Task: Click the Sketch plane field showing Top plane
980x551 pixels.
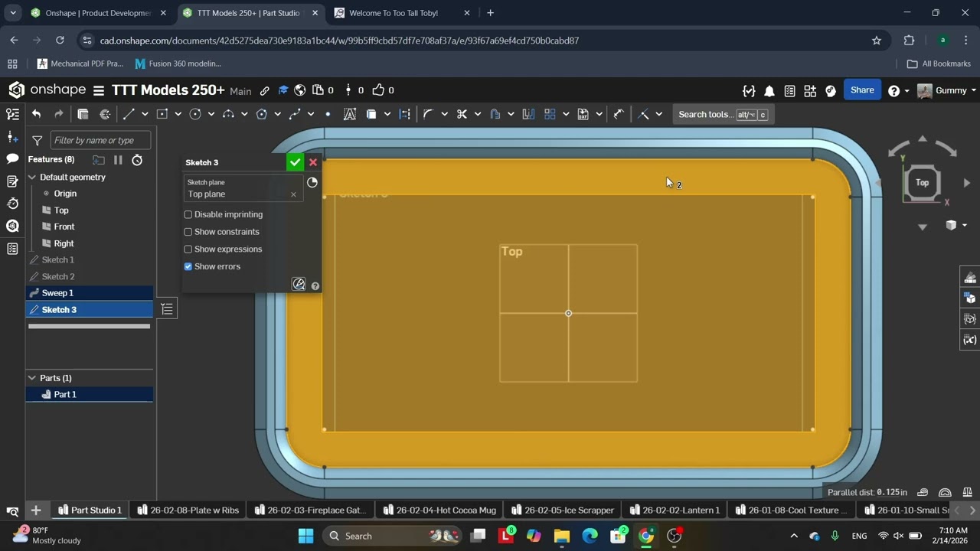Action: 243,189
